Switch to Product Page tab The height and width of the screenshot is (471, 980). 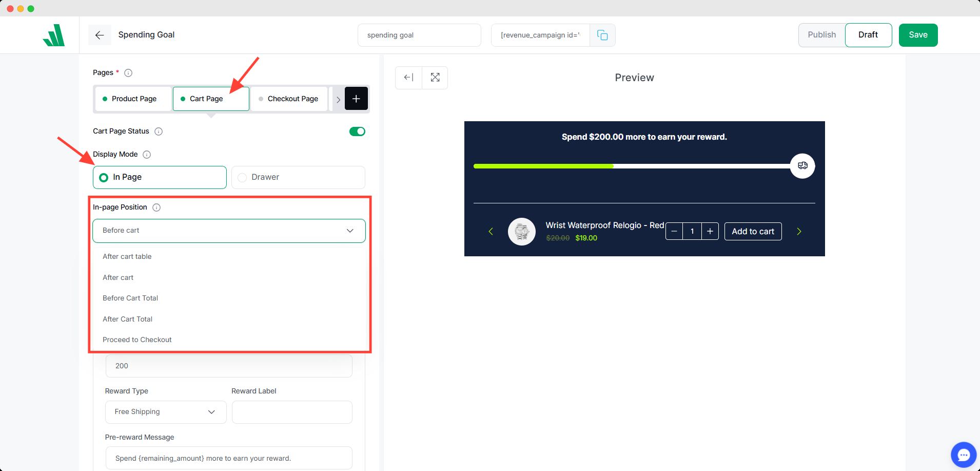[x=133, y=99]
